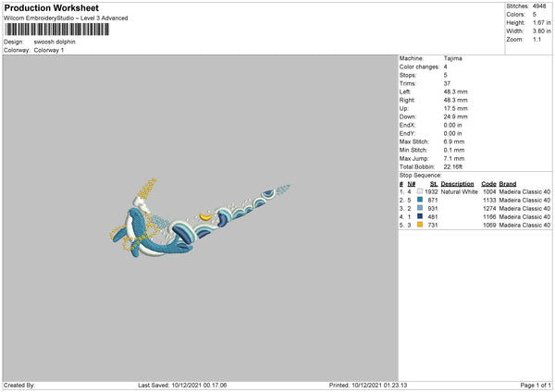The width and height of the screenshot is (555, 392).
Task: Click the Max Jump value 7.1 mm
Action: pos(454,158)
